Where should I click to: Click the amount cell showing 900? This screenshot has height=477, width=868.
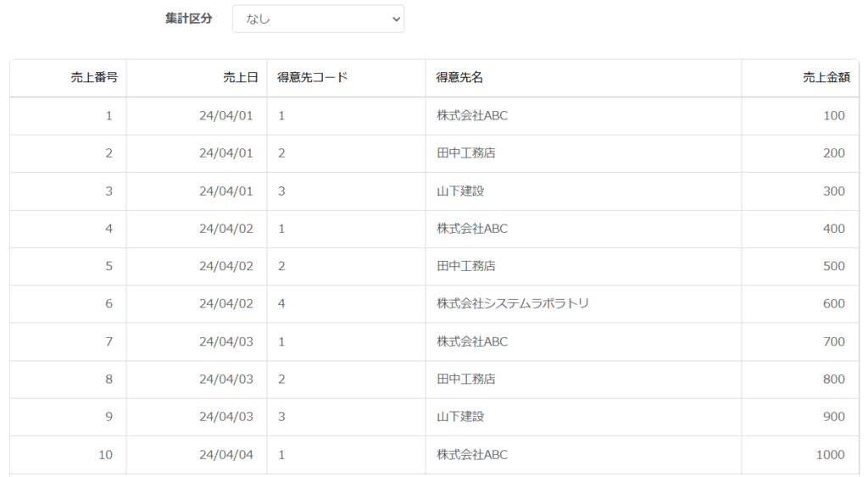pos(800,417)
